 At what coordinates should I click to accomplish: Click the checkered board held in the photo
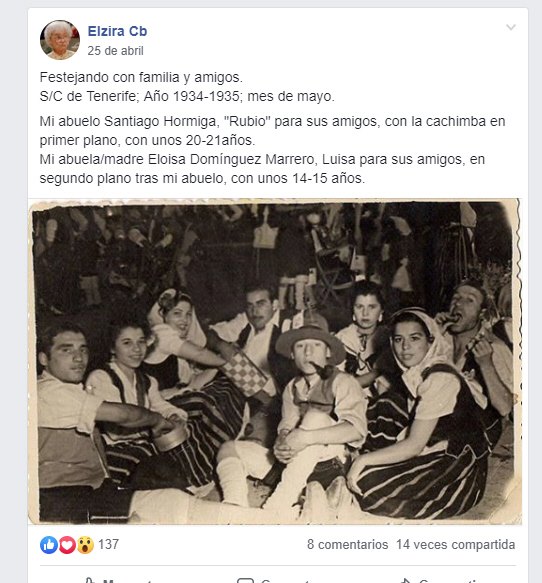[x=245, y=374]
